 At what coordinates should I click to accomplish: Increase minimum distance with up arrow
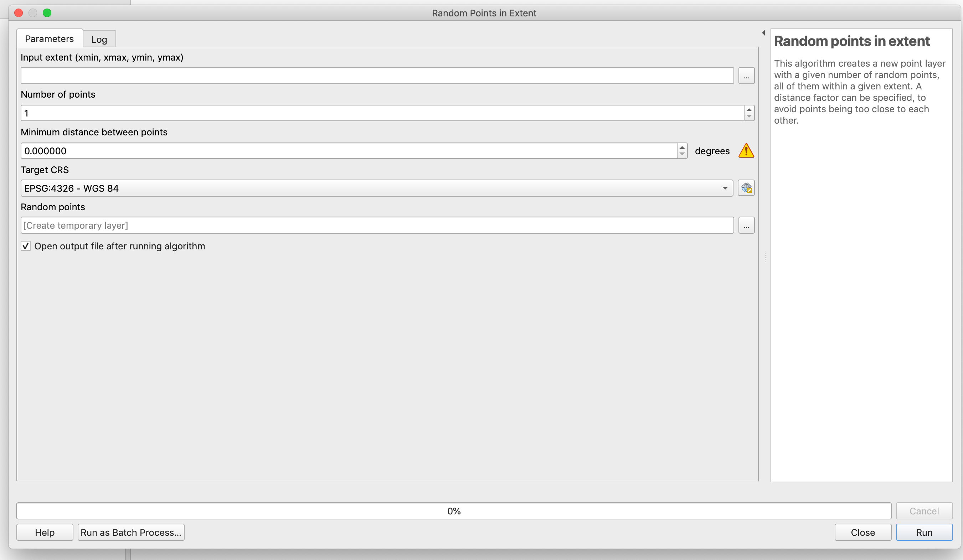tap(682, 147)
